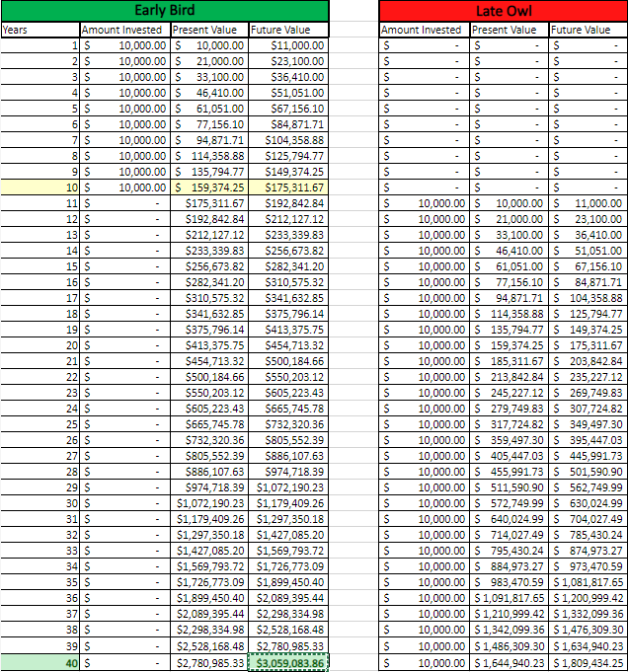
Task: Select cell $11,000.00 in year 1
Action: [288, 45]
